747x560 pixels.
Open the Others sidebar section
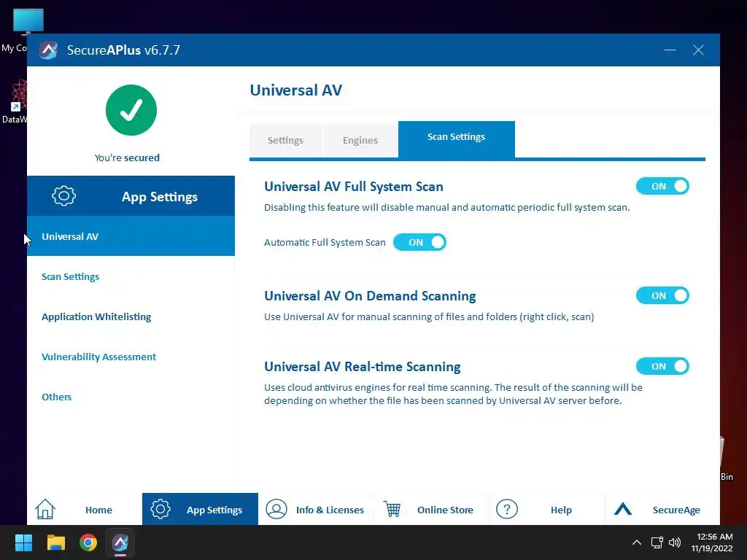[57, 397]
